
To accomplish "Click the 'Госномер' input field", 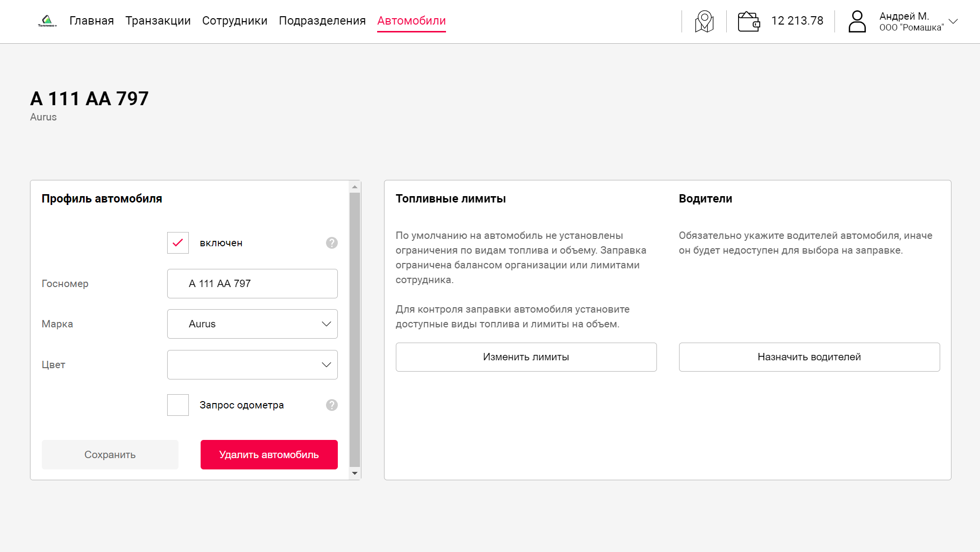I will [x=252, y=284].
